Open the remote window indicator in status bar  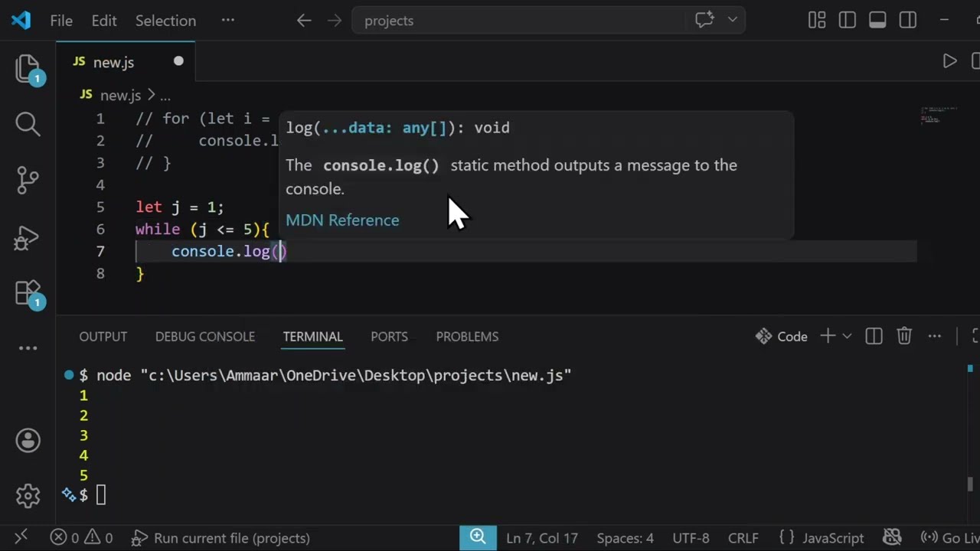click(21, 538)
